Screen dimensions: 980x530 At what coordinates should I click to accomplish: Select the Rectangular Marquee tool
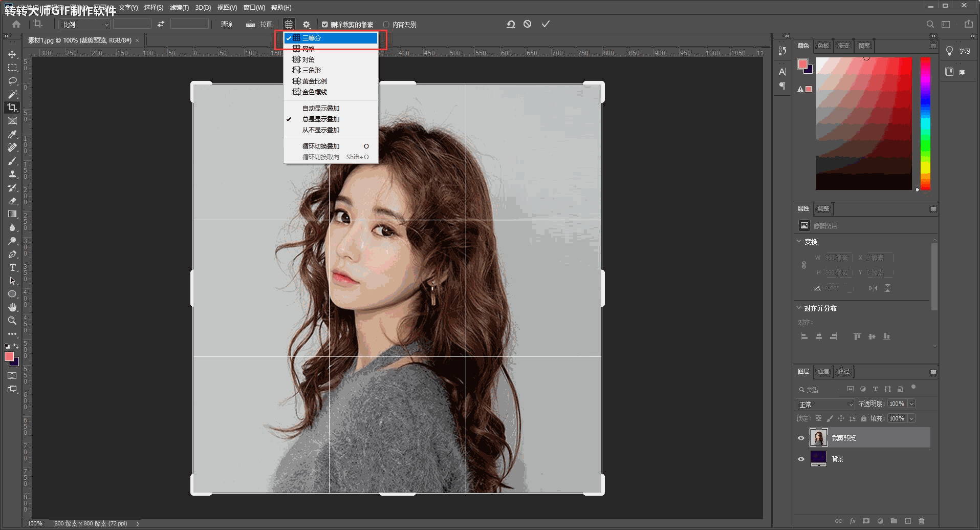coord(12,68)
